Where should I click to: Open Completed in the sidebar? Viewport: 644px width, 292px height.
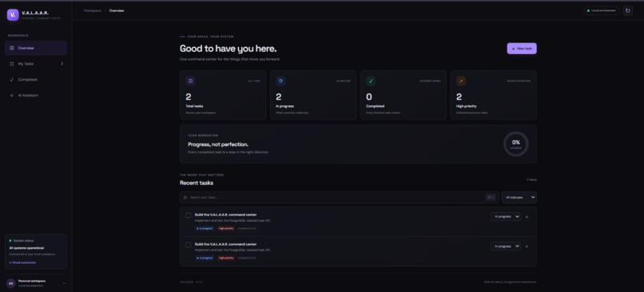point(36,80)
